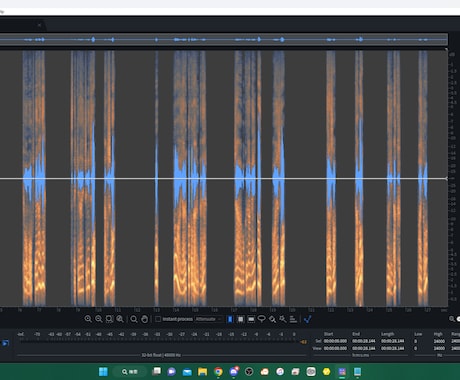460x380 pixels.
Task: Select the Lasso selection tool
Action: click(262, 319)
